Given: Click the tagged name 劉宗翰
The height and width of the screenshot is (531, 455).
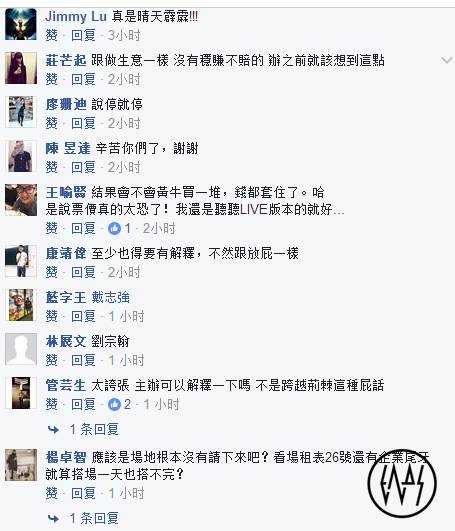Looking at the screenshot, I should point(110,341).
